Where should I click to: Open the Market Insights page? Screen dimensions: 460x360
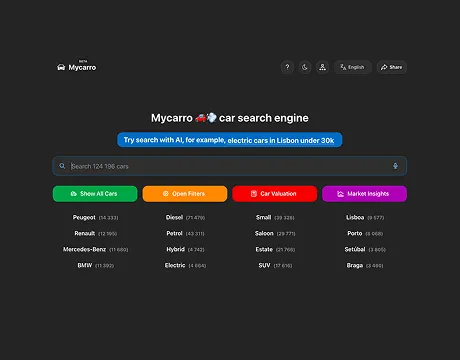point(364,194)
